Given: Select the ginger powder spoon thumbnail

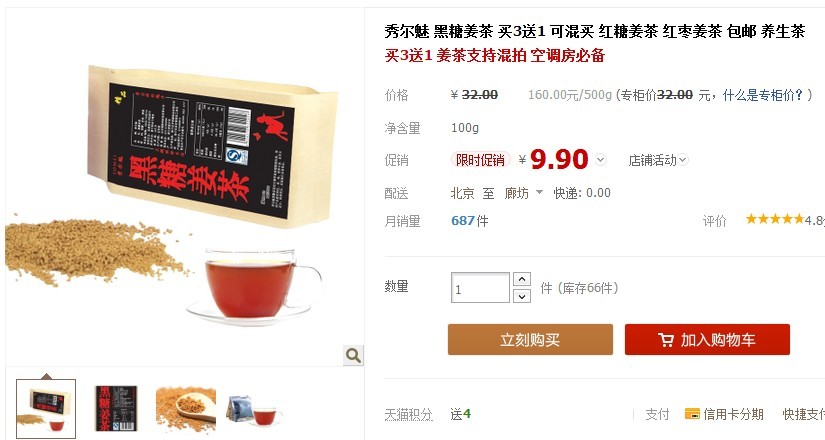Looking at the screenshot, I should [x=186, y=409].
